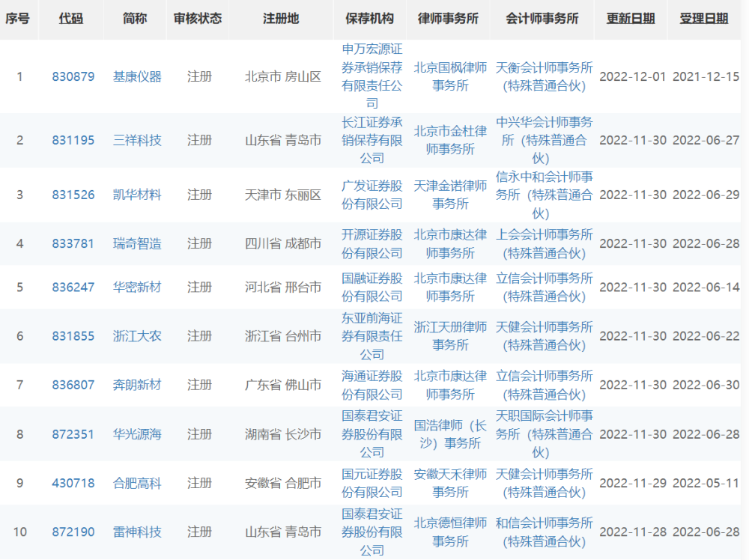Select update date 2022-12-01

(x=632, y=76)
